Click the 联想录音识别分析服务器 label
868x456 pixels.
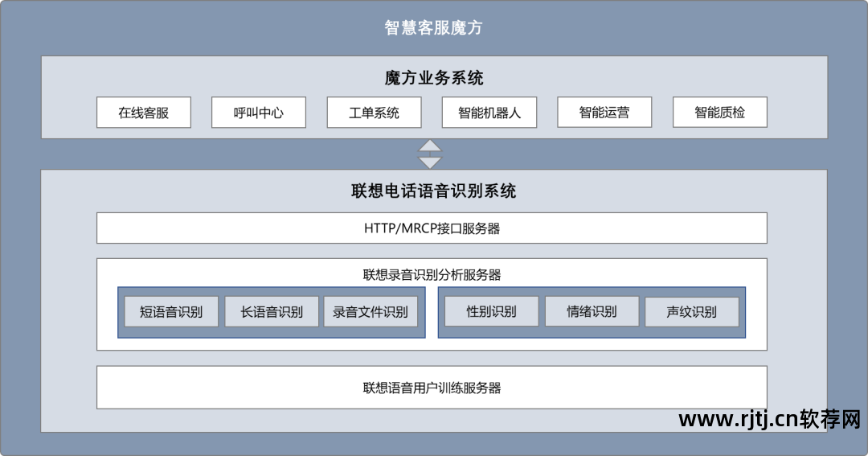(432, 274)
